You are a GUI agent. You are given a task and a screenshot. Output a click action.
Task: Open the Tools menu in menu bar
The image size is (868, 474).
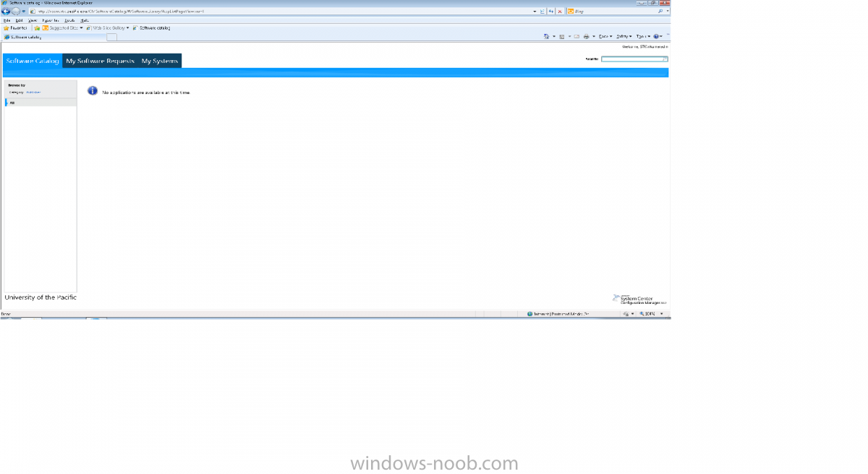pos(70,20)
